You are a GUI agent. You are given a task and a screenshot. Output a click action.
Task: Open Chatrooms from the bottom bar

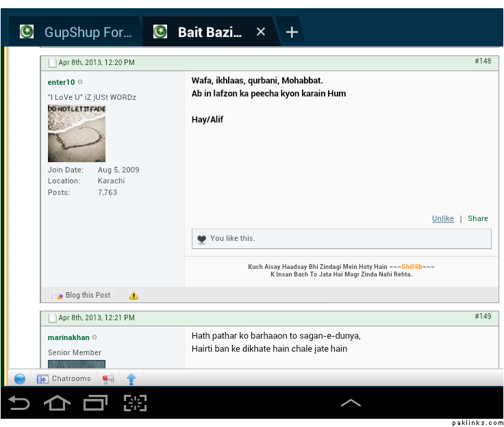pyautogui.click(x=64, y=378)
